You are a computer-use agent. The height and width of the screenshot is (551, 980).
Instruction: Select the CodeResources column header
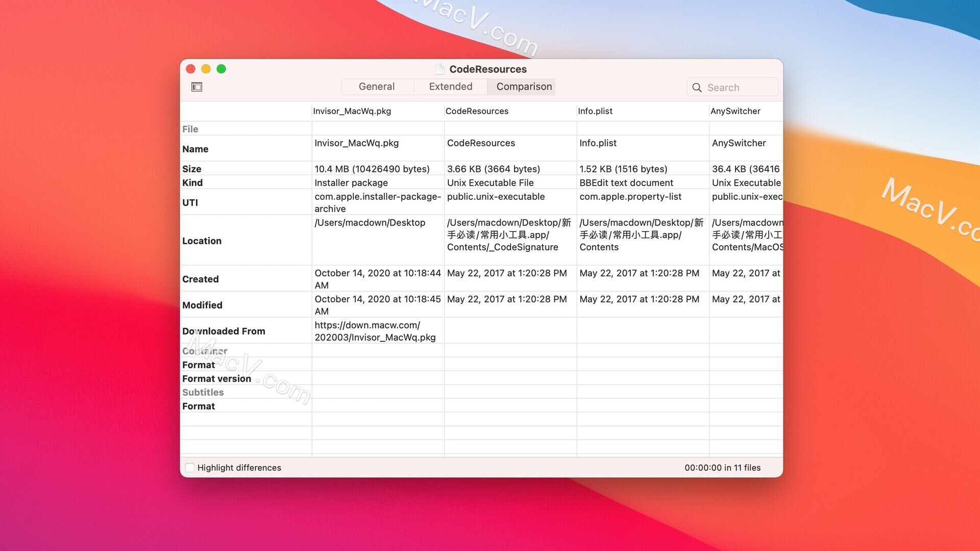tap(477, 111)
